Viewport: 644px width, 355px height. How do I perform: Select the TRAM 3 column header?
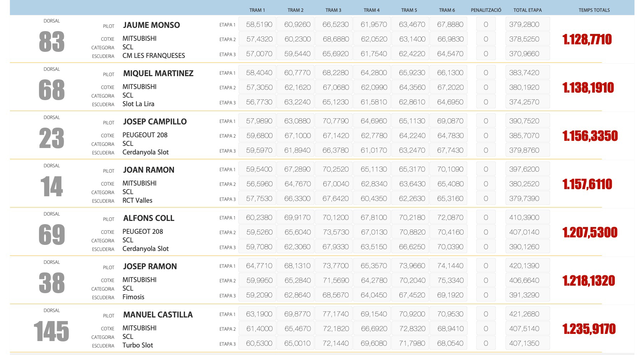pyautogui.click(x=333, y=10)
